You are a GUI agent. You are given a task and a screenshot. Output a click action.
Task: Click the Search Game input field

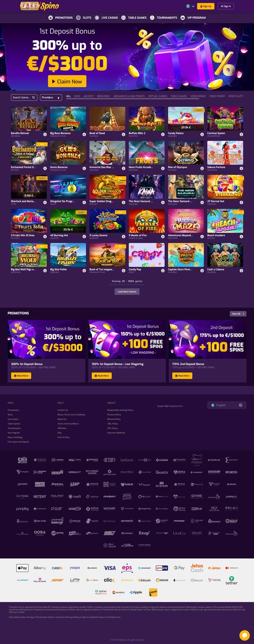pyautogui.click(x=24, y=98)
